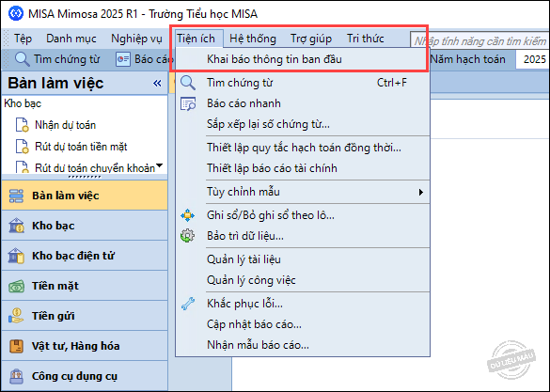Click the Báo cáo nhanh menu icon
The width and height of the screenshot is (550, 392).
click(188, 103)
